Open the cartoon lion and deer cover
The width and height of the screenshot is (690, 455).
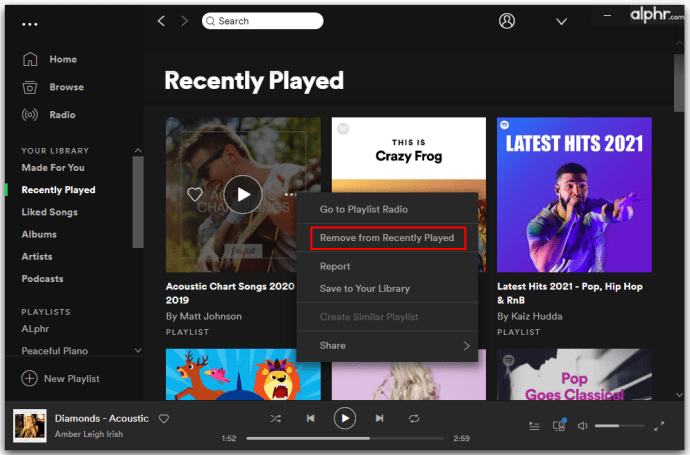coord(243,374)
